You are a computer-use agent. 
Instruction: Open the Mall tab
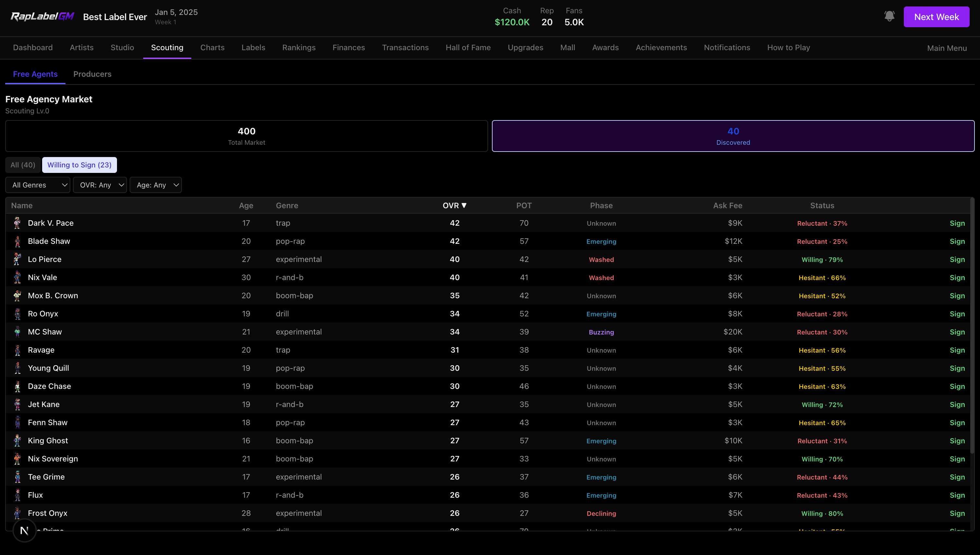point(567,48)
